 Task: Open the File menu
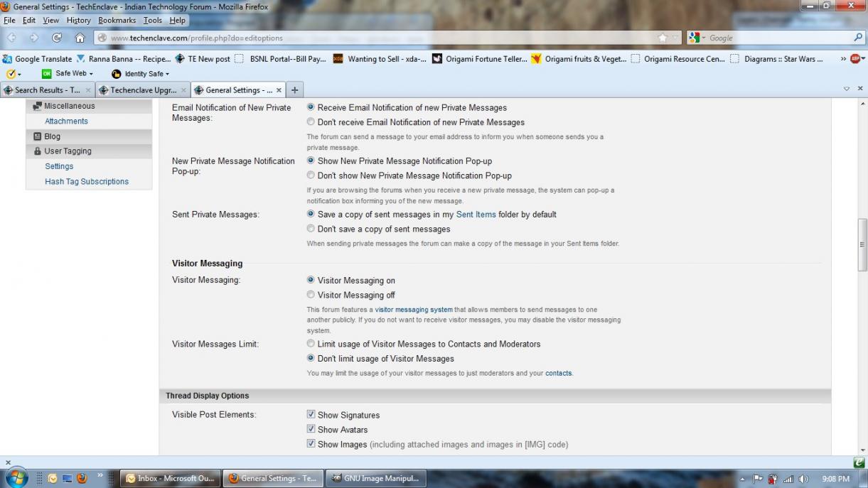coord(9,21)
